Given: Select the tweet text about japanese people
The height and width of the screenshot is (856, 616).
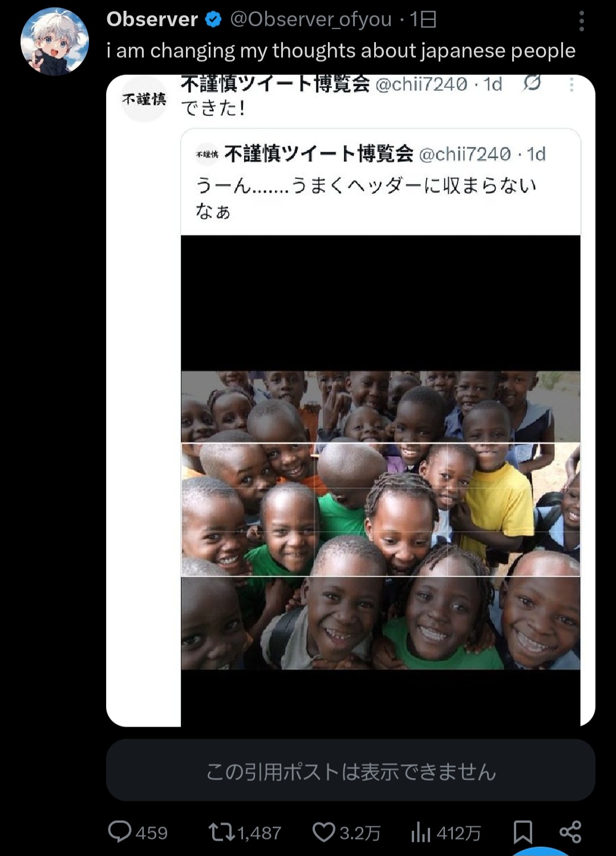Looking at the screenshot, I should coord(341,51).
